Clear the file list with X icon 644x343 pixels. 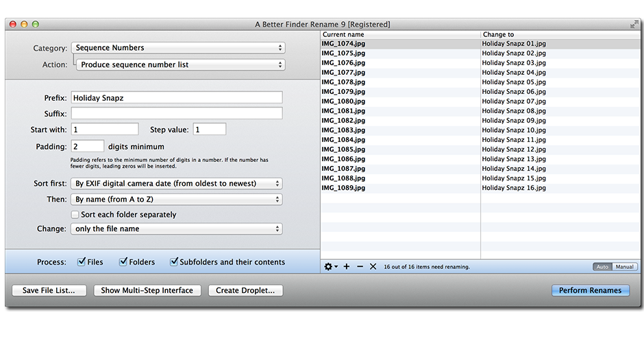373,266
